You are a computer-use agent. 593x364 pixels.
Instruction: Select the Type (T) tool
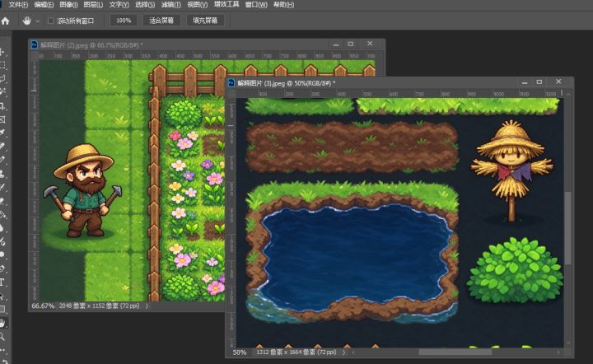point(2,282)
